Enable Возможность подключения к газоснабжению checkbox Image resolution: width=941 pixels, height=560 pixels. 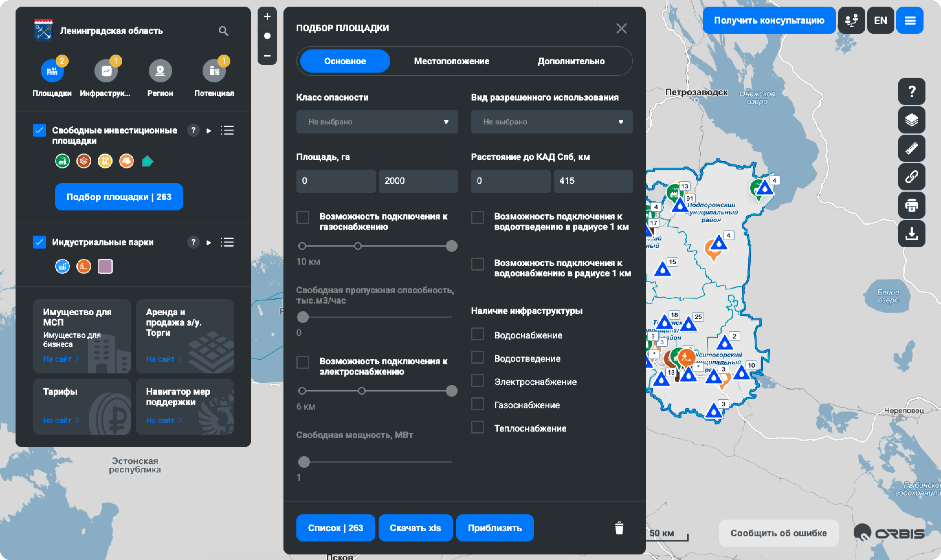coord(303,218)
